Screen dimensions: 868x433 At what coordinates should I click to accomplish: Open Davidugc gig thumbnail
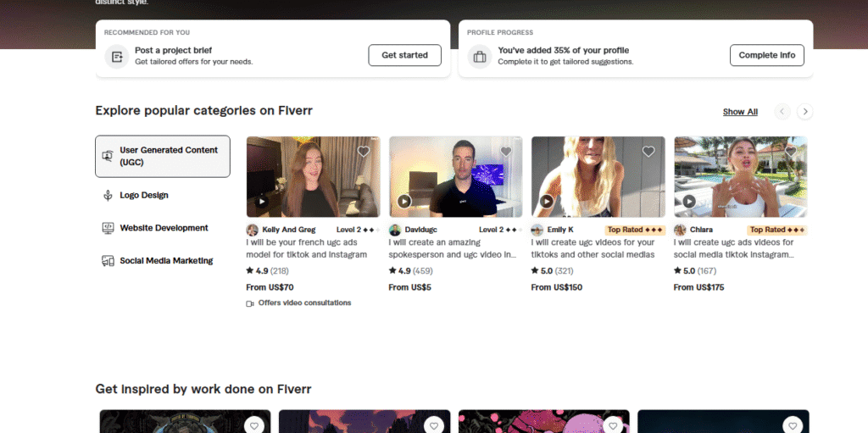[x=455, y=176]
